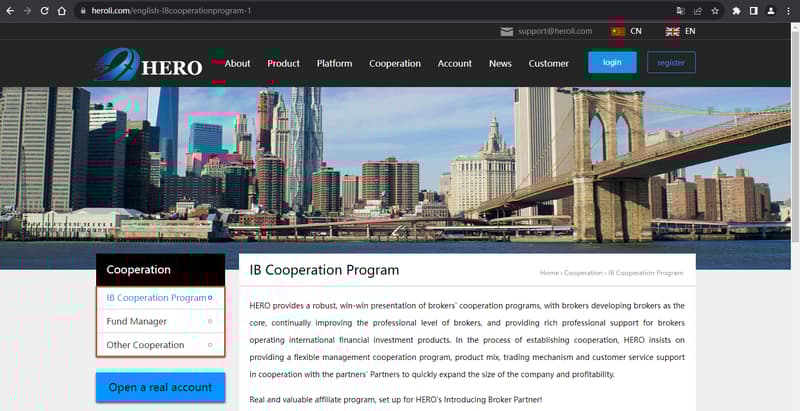Click the translate page icon
Image resolution: width=800 pixels, height=411 pixels.
(680, 11)
